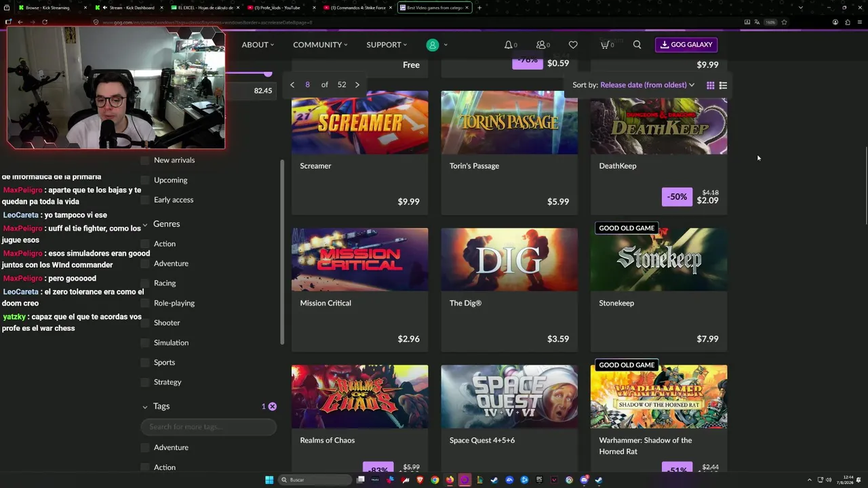Open the Windows Start menu

pyautogui.click(x=269, y=480)
